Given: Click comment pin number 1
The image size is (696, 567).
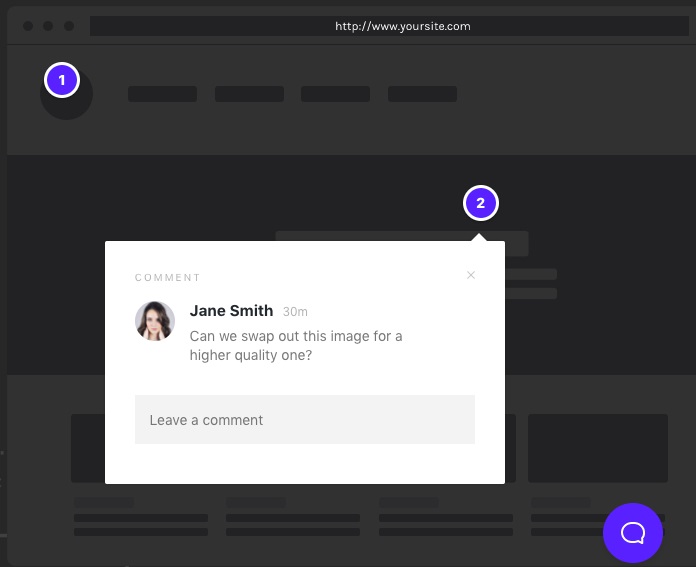Looking at the screenshot, I should point(62,80).
